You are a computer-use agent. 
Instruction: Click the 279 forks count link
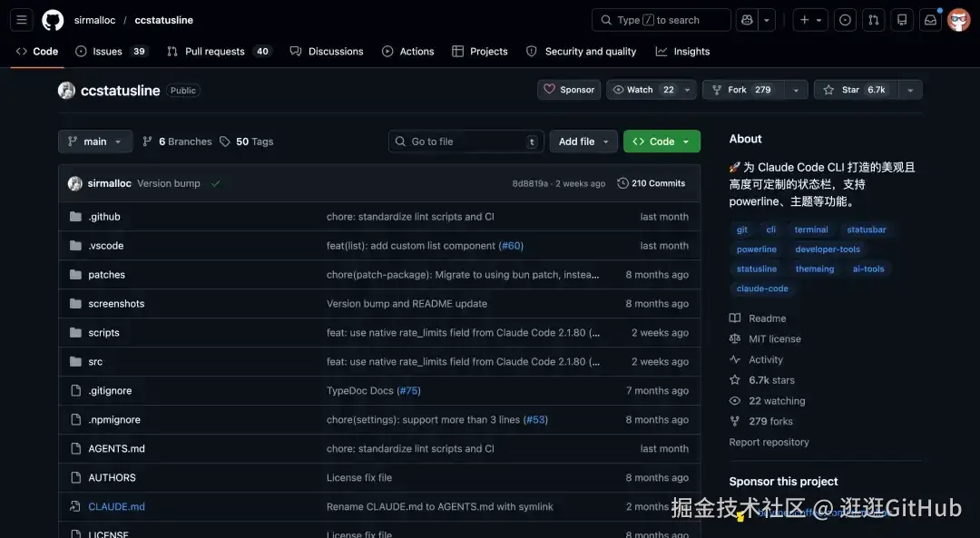(770, 421)
